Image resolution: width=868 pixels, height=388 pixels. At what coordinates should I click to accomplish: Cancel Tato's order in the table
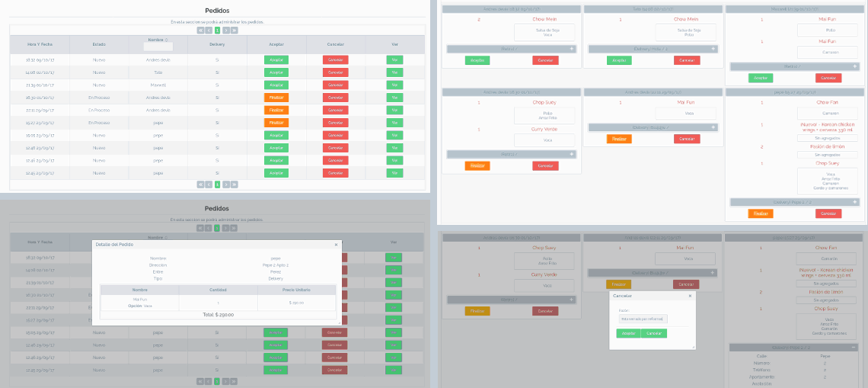click(336, 72)
